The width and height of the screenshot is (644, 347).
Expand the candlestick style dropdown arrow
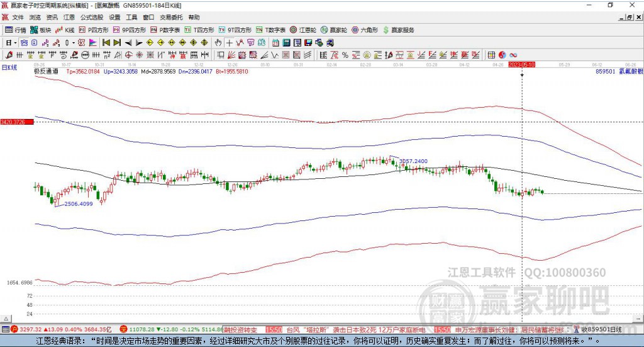point(74,43)
